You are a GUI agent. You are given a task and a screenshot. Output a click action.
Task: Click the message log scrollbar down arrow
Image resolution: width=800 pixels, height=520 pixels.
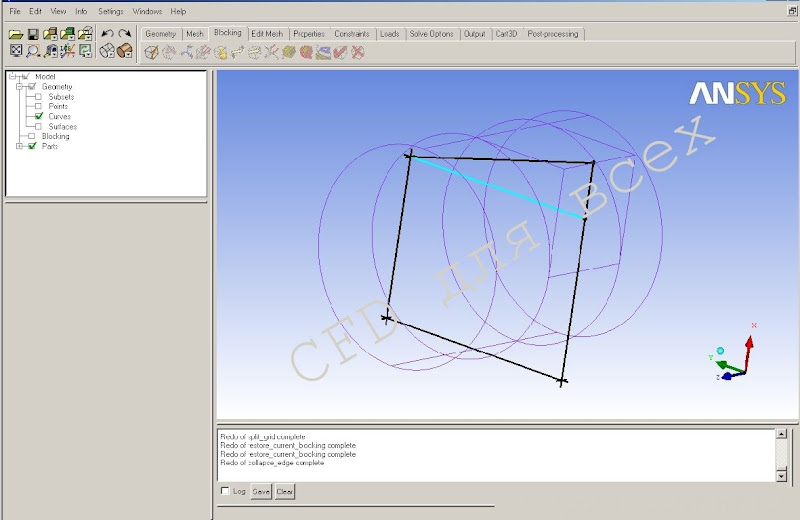(781, 475)
